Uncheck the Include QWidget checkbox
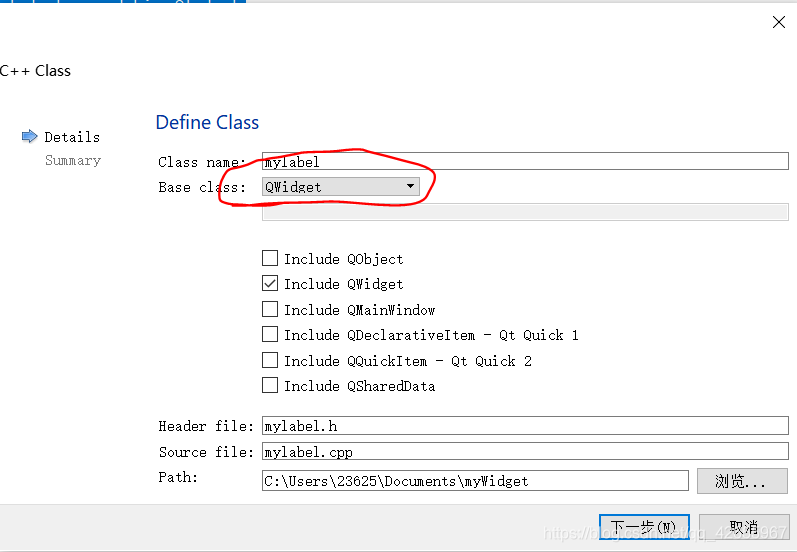The height and width of the screenshot is (552, 797). click(x=270, y=283)
